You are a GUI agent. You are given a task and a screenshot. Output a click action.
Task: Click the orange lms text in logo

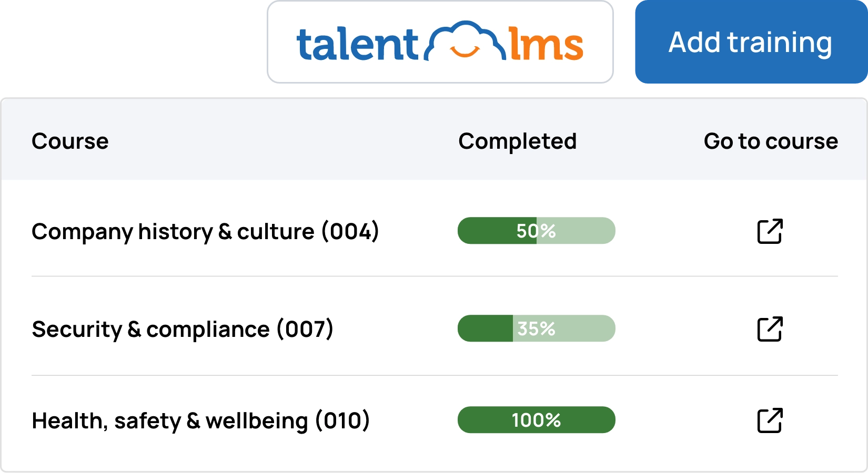coord(546,44)
